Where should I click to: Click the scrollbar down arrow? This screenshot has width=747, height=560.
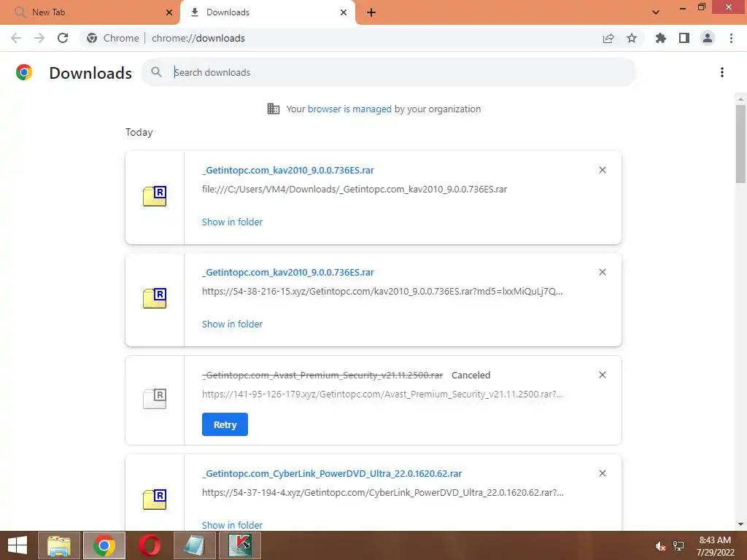[740, 524]
